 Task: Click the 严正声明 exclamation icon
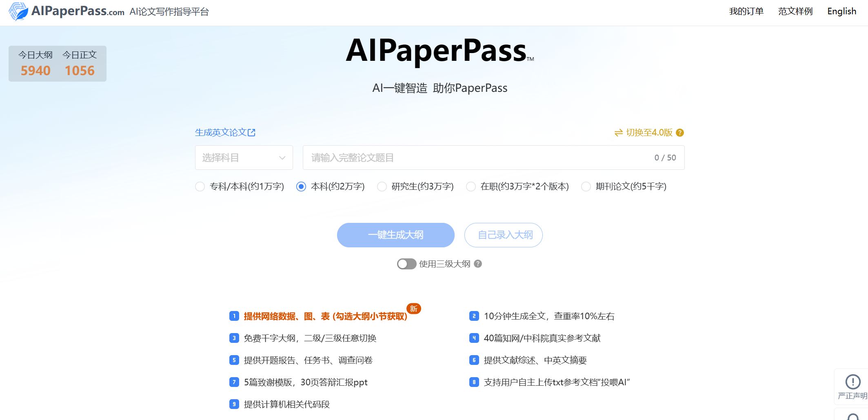tap(853, 382)
